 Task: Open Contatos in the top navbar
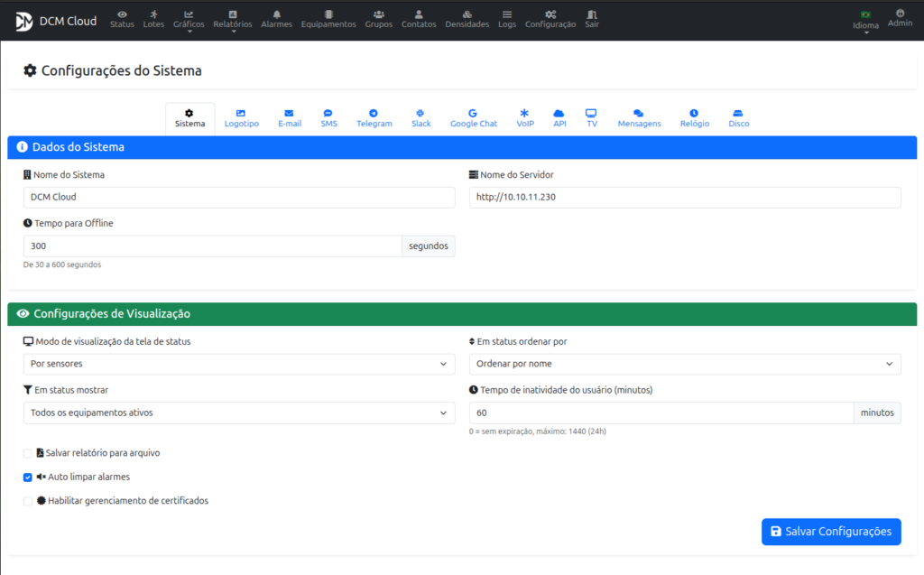coord(419,19)
